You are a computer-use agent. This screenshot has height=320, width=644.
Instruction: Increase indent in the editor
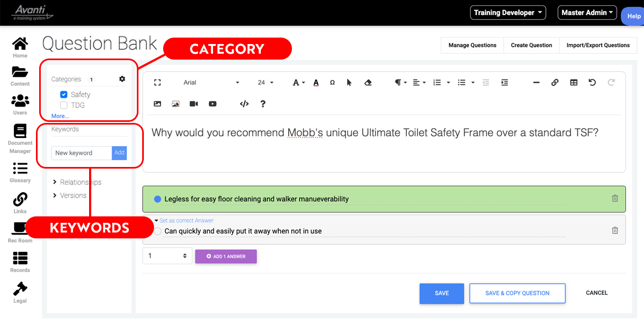tap(504, 82)
